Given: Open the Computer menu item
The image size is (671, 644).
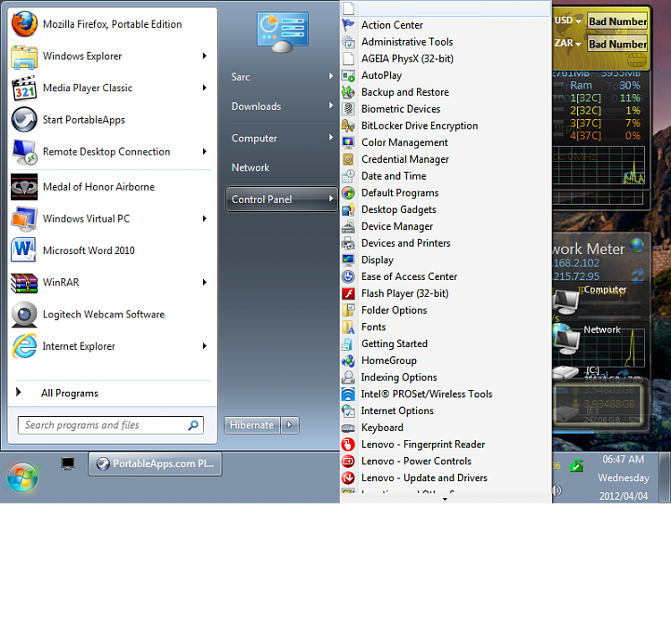Looking at the screenshot, I should tap(282, 139).
